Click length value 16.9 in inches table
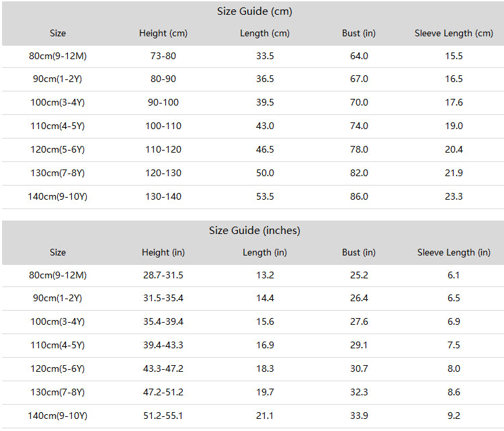The width and height of the screenshot is (504, 431). (x=265, y=345)
